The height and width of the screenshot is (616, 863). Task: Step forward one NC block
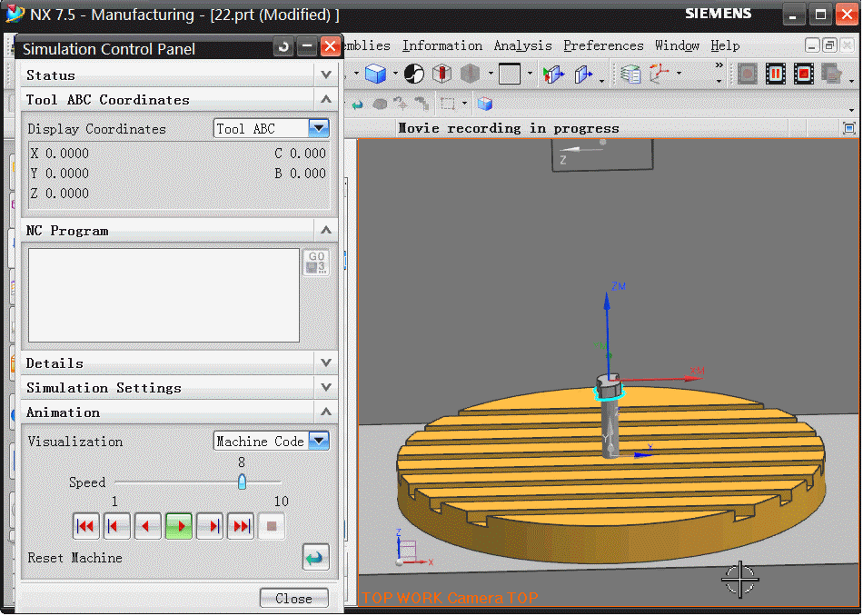click(210, 526)
